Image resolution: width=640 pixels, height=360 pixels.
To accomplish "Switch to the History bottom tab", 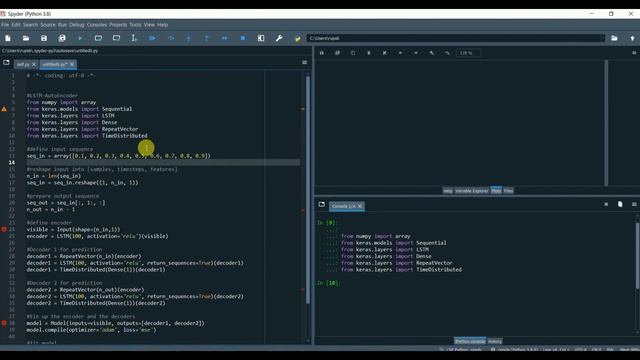I will [x=495, y=341].
